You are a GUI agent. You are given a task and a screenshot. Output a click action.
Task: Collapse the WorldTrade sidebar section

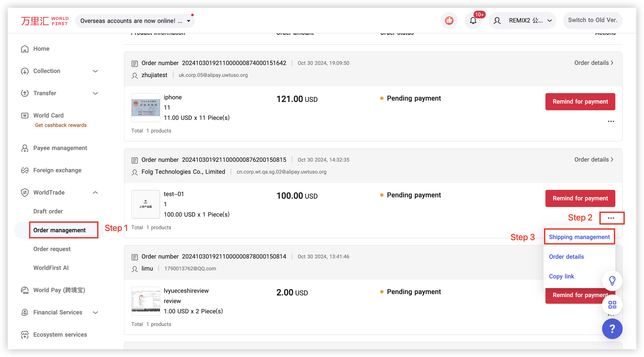95,192
